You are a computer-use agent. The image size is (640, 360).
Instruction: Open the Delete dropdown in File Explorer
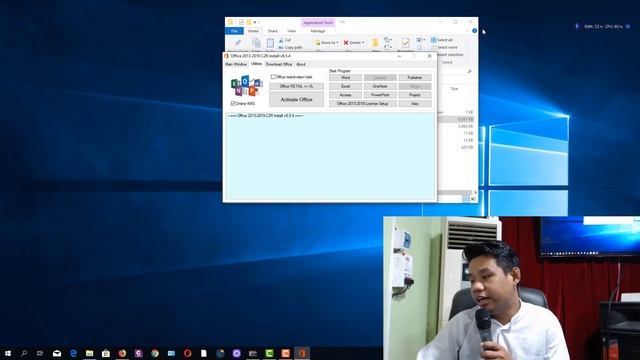tap(353, 42)
